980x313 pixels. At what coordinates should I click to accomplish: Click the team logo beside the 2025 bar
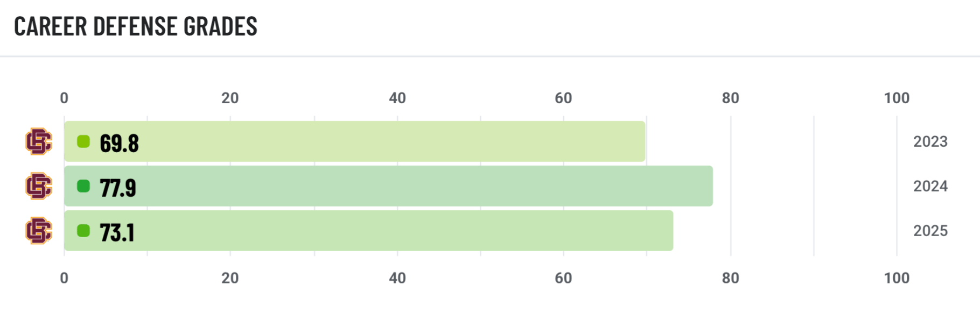point(39,231)
